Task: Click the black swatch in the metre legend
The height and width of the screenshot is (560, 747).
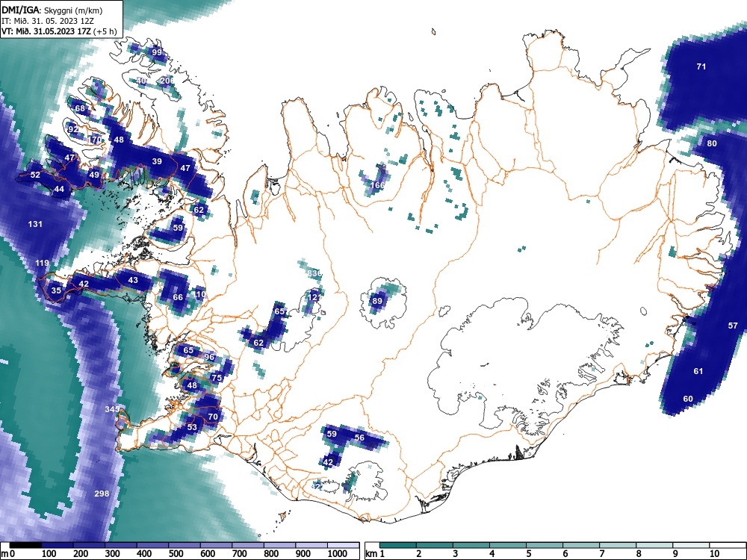Action: 25,545
